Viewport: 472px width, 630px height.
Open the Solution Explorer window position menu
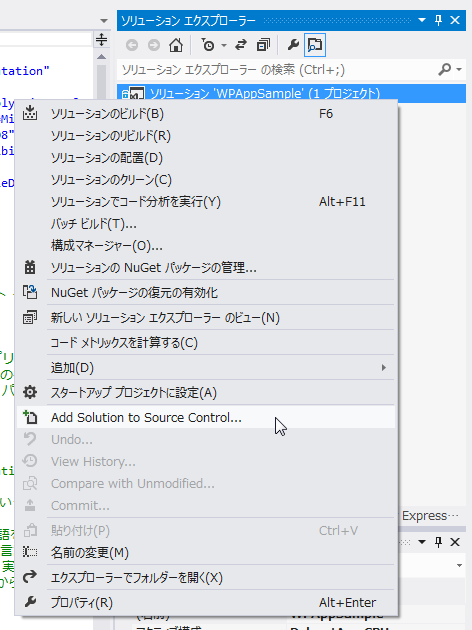click(422, 20)
